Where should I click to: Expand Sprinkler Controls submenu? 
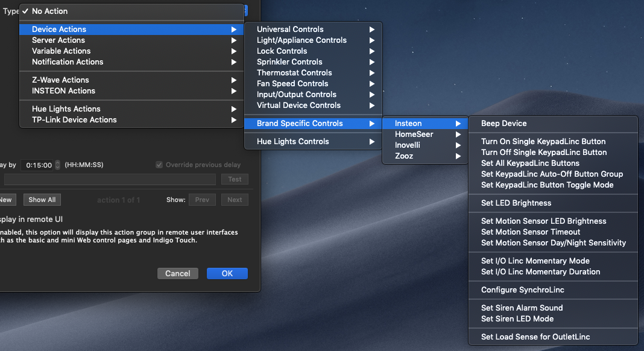pos(314,62)
